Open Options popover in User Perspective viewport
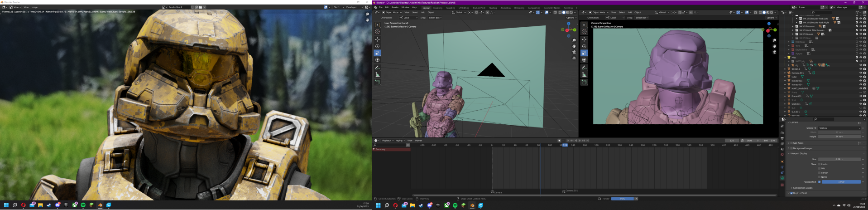 571,18
